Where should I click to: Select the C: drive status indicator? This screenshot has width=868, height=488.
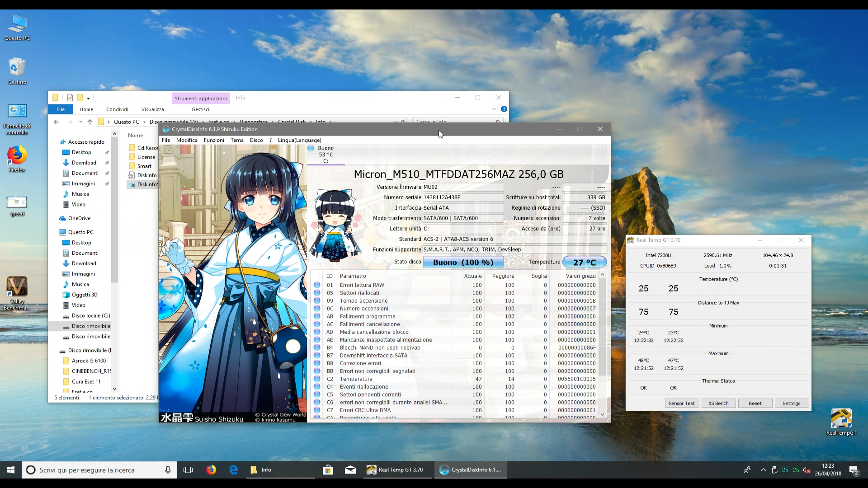[325, 155]
